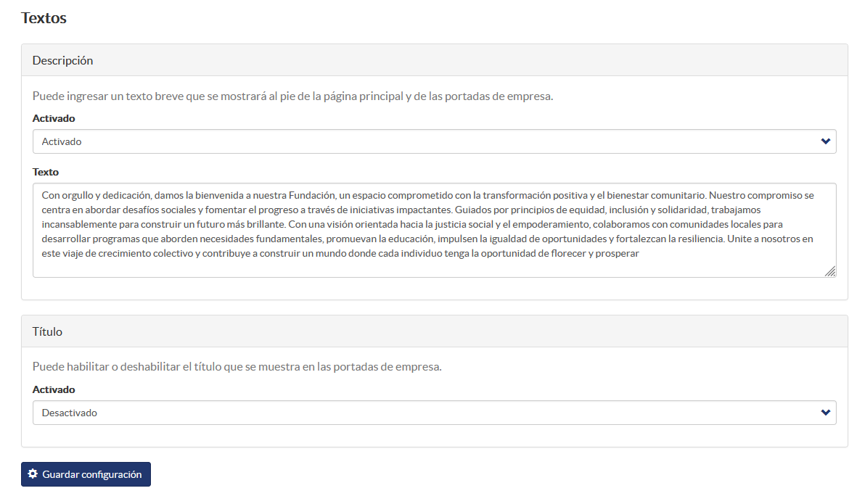The image size is (865, 504).
Task: Select the Título panel header
Action: coord(434,331)
